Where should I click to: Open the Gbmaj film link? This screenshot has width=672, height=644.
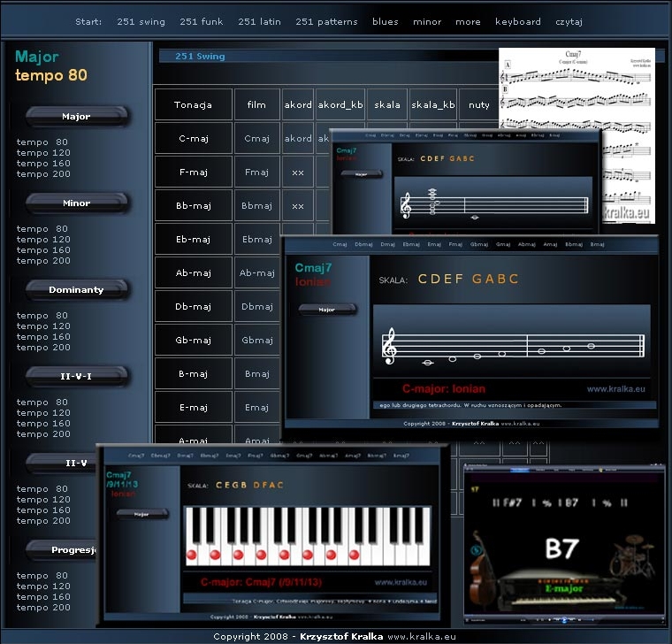(x=256, y=340)
